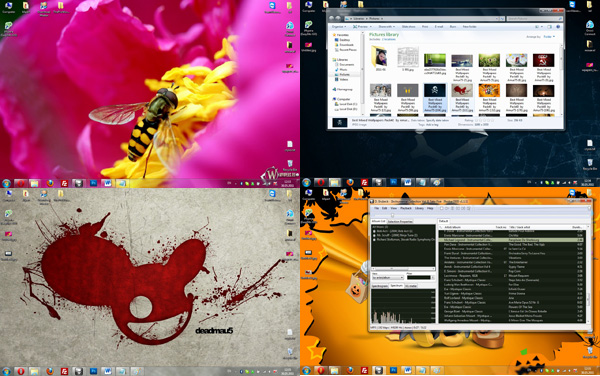Select Local Disk (C:) in Explorer's navigation pane
The width and height of the screenshot is (600, 376).
pos(347,104)
